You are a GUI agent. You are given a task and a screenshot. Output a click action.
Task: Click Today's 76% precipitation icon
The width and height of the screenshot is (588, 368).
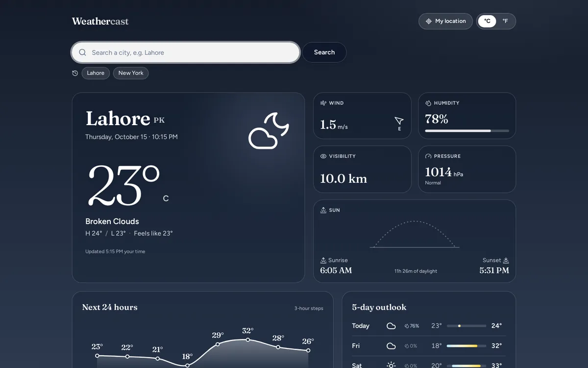[x=407, y=326]
